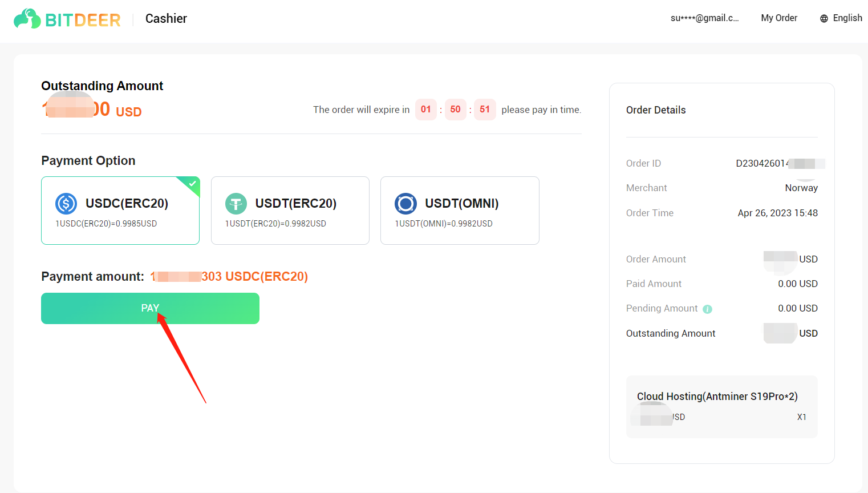868x493 pixels.
Task: Click the USDC coin icon
Action: (66, 204)
